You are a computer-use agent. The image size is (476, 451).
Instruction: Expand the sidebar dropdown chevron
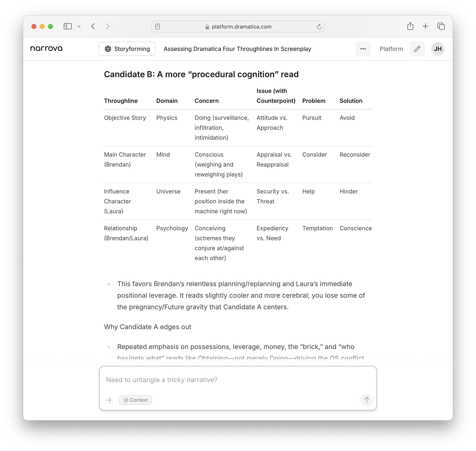pos(79,26)
